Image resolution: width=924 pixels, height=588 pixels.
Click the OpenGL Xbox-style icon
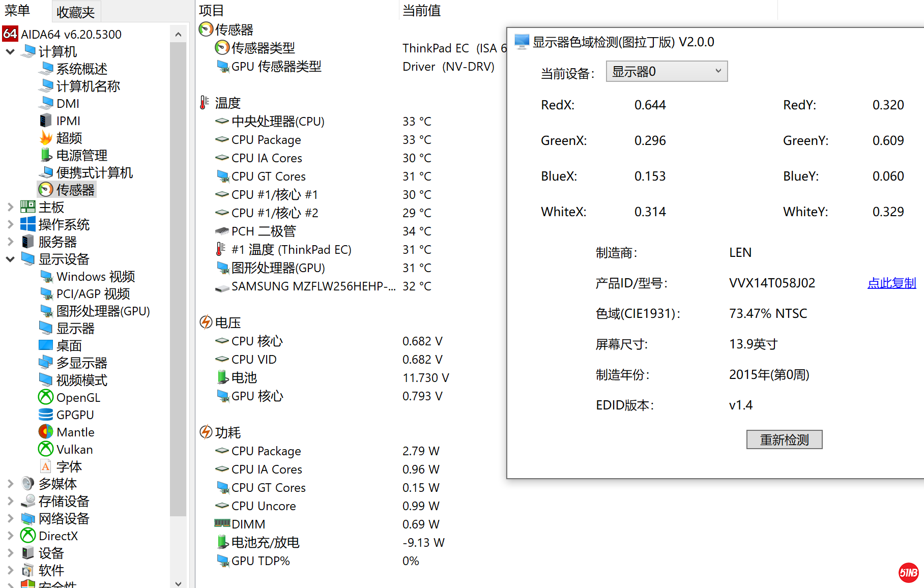(46, 397)
